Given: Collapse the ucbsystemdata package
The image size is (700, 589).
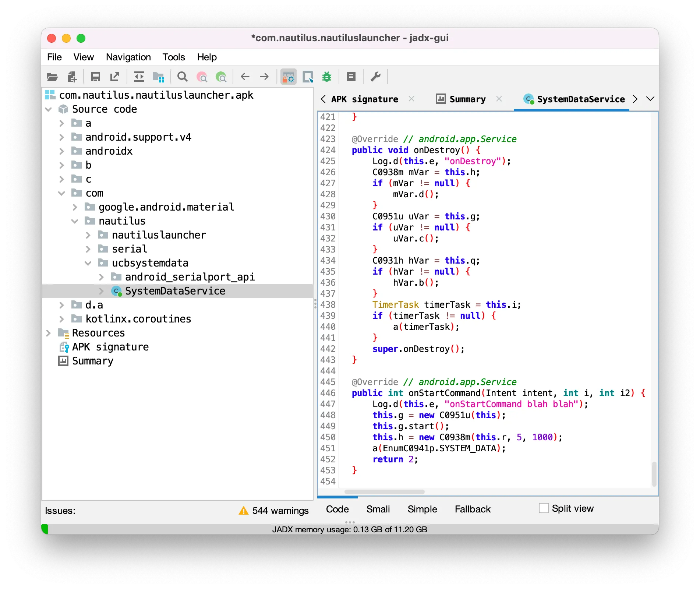Looking at the screenshot, I should [88, 263].
